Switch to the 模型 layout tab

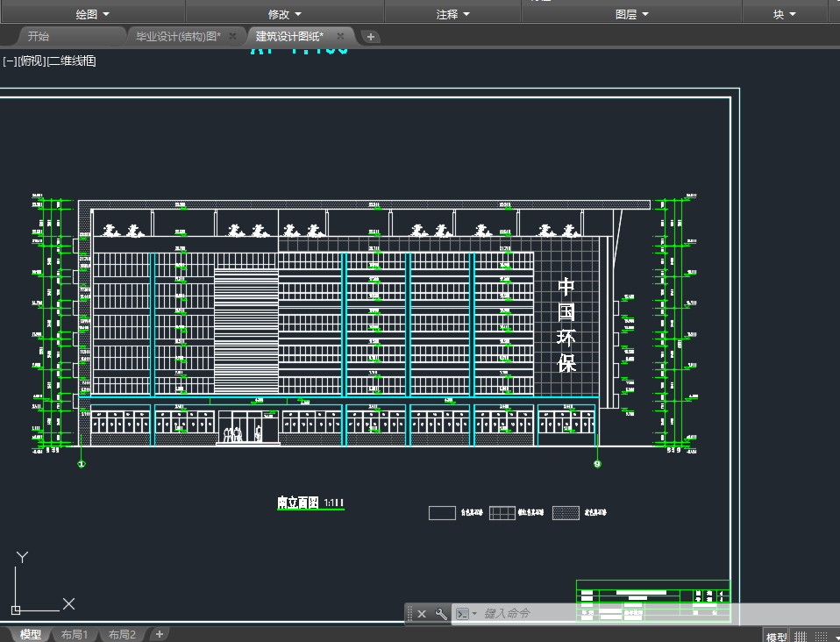click(30, 634)
